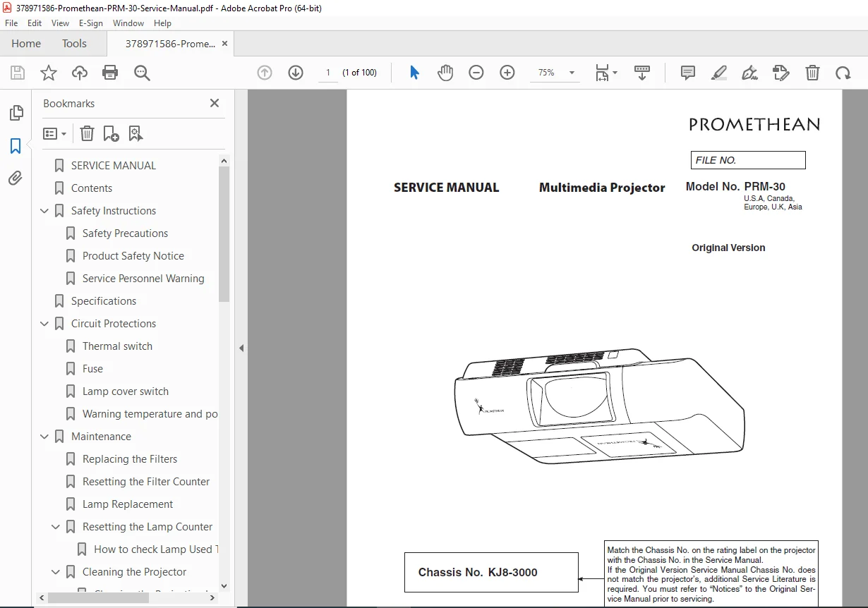Screen dimensions: 868x608
Task: Collapse Cleaning the Projector bookmark
Action: pyautogui.click(x=56, y=572)
